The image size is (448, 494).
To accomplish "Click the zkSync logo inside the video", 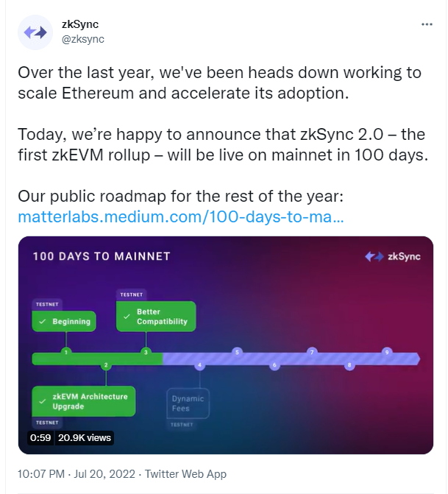I will click(393, 256).
